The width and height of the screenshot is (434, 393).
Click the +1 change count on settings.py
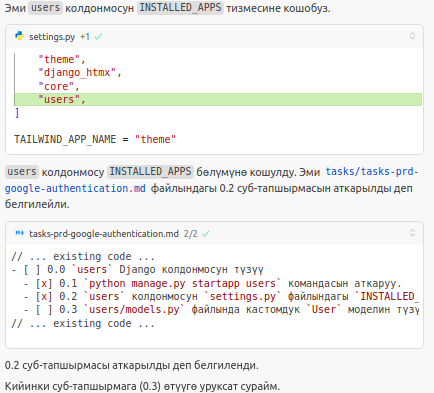[85, 37]
